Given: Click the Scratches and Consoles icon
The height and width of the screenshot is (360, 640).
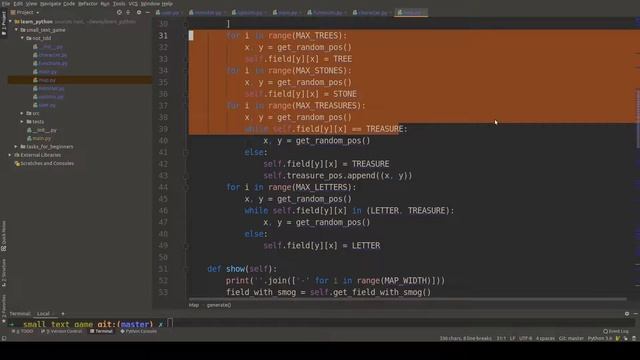Looking at the screenshot, I should coord(17,163).
